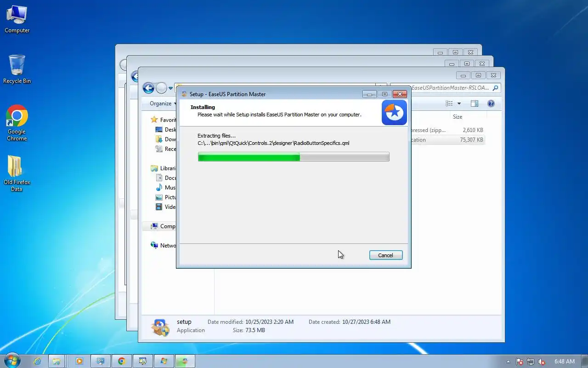Maximize the front Explorer window
This screenshot has height=368, width=588.
(x=478, y=75)
